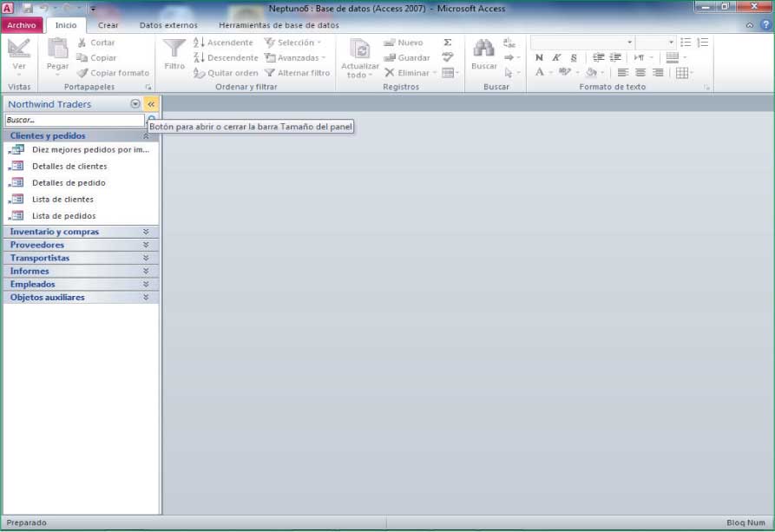Open the Selección dropdown
The width and height of the screenshot is (775, 532).
(292, 43)
